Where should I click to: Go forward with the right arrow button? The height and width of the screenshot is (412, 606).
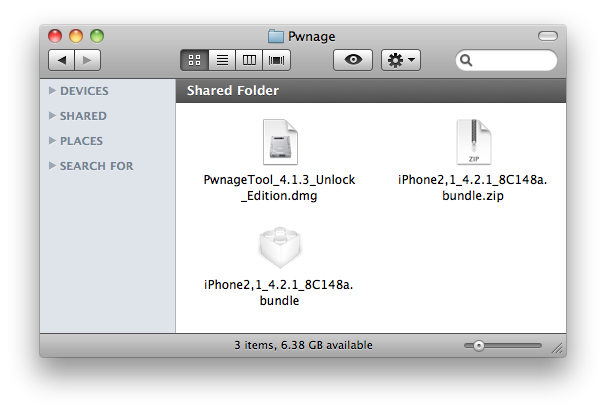87,61
